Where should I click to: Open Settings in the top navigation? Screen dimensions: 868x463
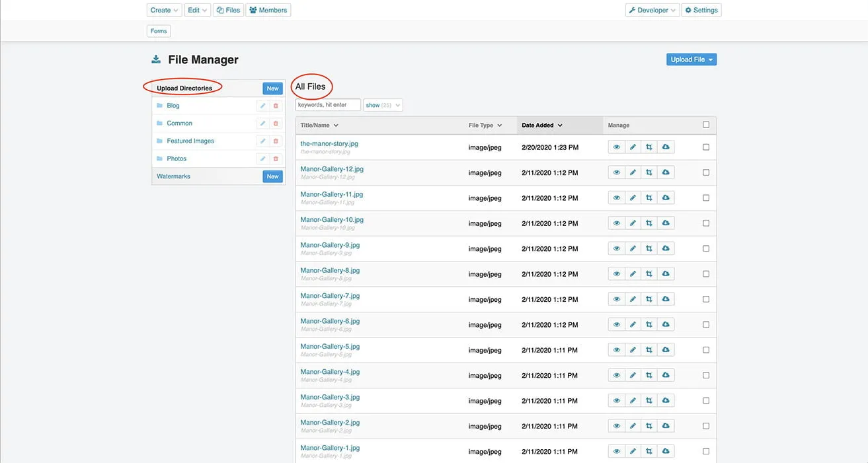tap(701, 10)
